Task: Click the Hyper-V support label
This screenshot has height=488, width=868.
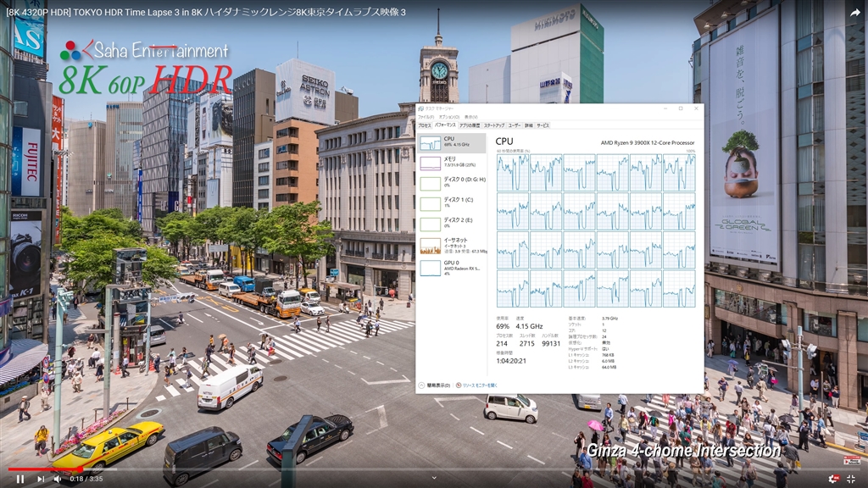Action: (x=582, y=349)
